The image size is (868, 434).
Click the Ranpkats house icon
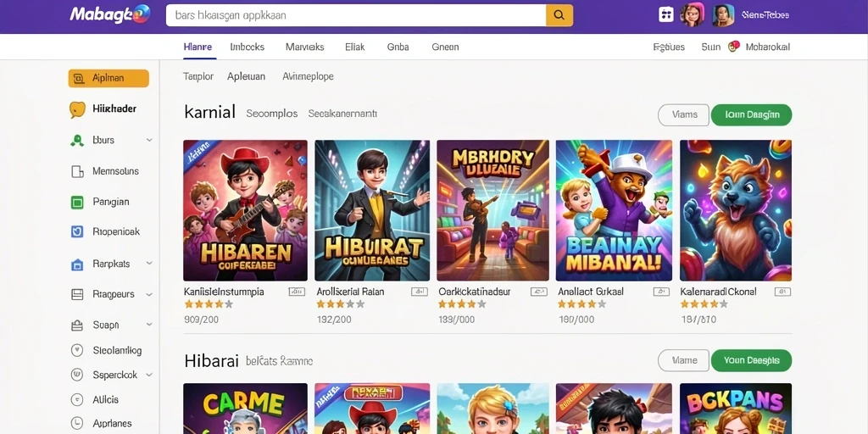(77, 264)
